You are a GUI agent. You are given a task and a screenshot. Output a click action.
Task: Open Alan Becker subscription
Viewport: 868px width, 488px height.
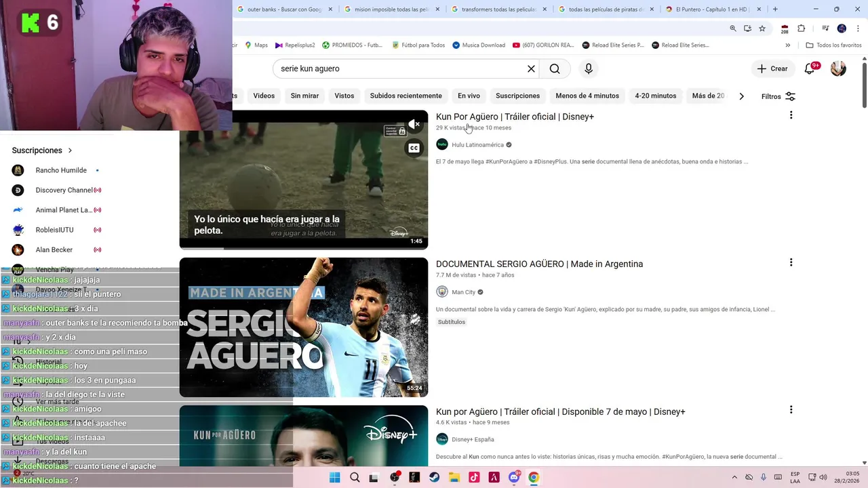(x=54, y=249)
